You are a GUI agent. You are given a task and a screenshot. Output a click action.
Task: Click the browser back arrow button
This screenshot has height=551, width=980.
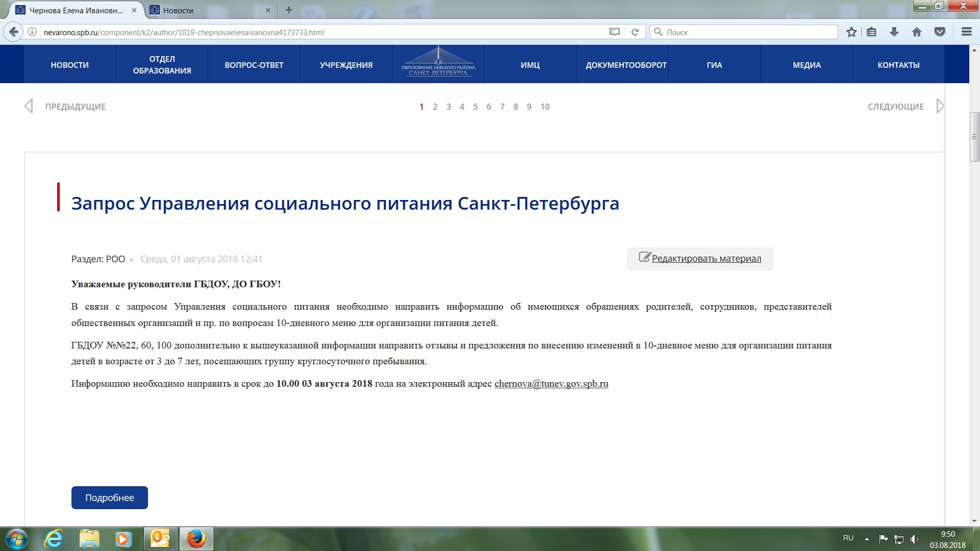click(x=14, y=32)
